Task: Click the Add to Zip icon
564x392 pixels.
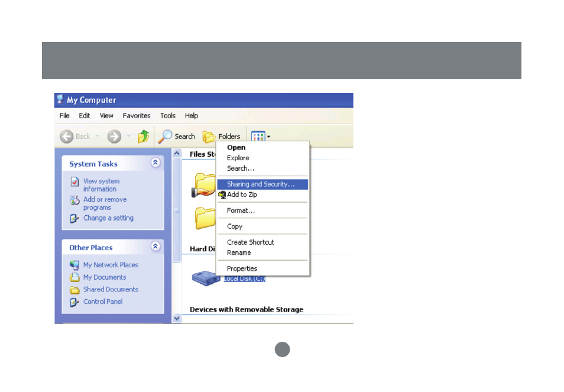Action: (222, 195)
